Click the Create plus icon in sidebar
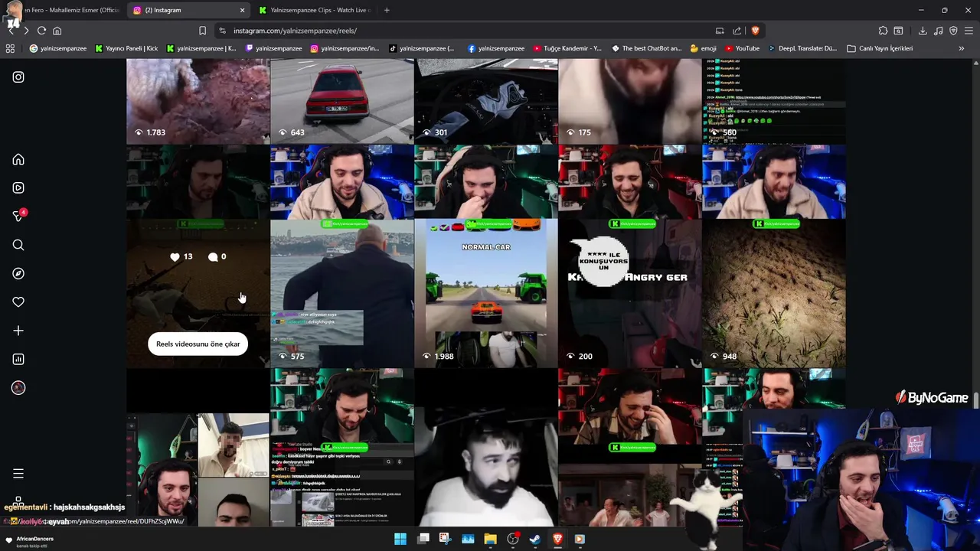980x551 pixels. (18, 331)
